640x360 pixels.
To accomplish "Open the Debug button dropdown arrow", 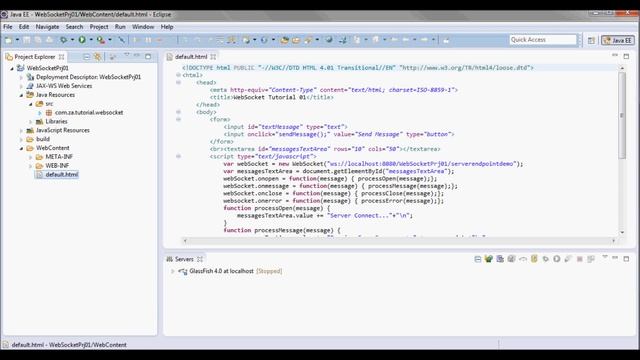I will click(x=72, y=40).
